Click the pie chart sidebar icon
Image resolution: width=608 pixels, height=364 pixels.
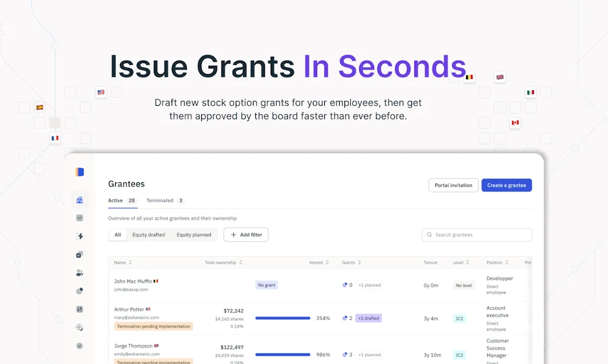pyautogui.click(x=80, y=291)
